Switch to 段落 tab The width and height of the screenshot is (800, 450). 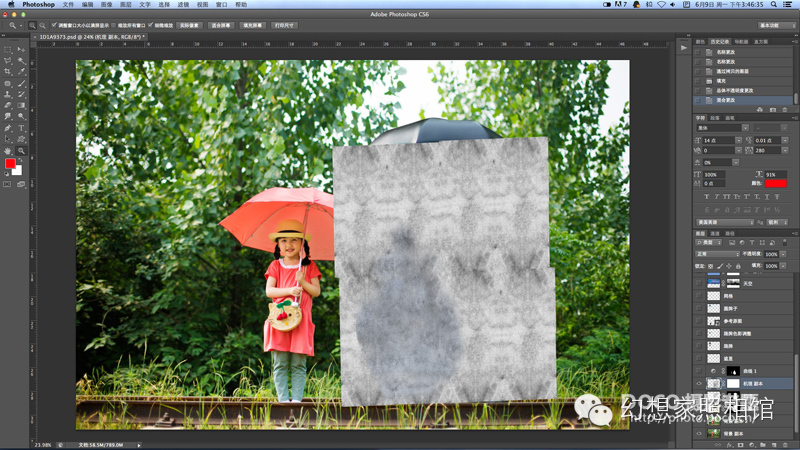[x=715, y=118]
